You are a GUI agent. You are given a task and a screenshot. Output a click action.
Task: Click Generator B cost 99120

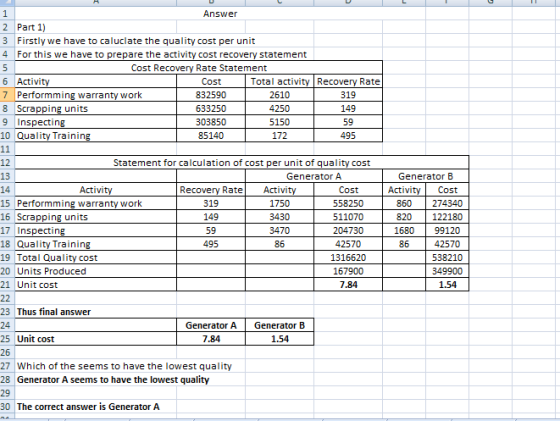[447, 231]
